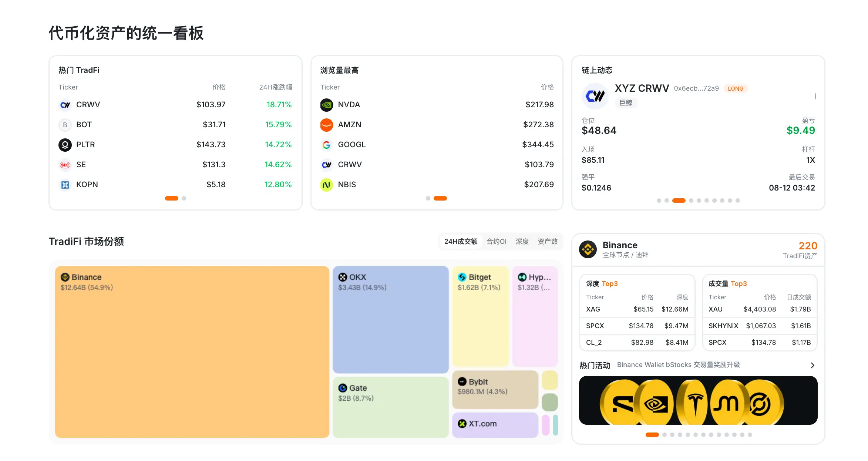Click the $9.49 盈亏 value

pos(801,131)
